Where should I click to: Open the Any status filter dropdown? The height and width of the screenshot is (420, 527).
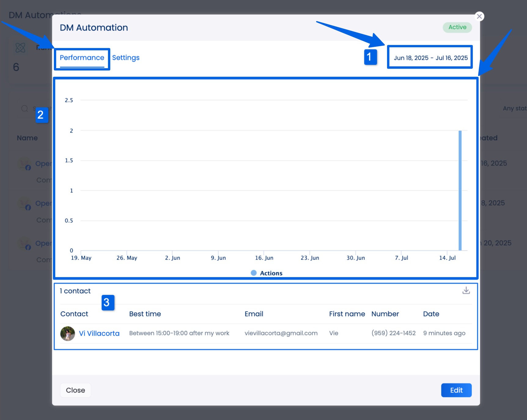pos(514,108)
